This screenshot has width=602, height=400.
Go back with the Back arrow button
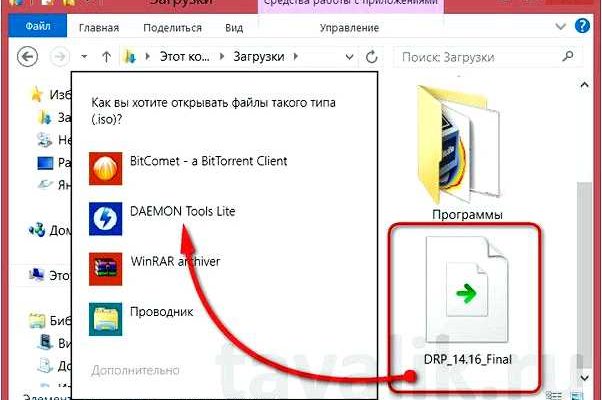[x=28, y=57]
